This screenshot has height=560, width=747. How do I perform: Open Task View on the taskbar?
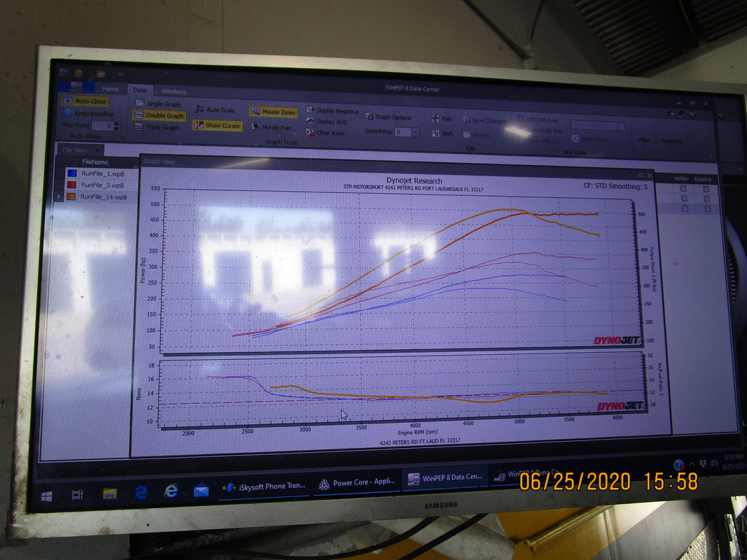click(x=77, y=495)
